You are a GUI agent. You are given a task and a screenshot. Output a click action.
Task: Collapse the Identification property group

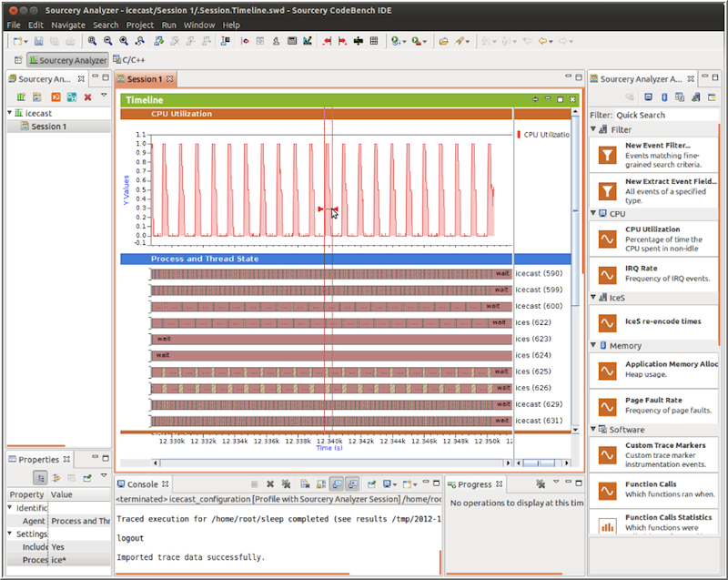pyautogui.click(x=10, y=507)
